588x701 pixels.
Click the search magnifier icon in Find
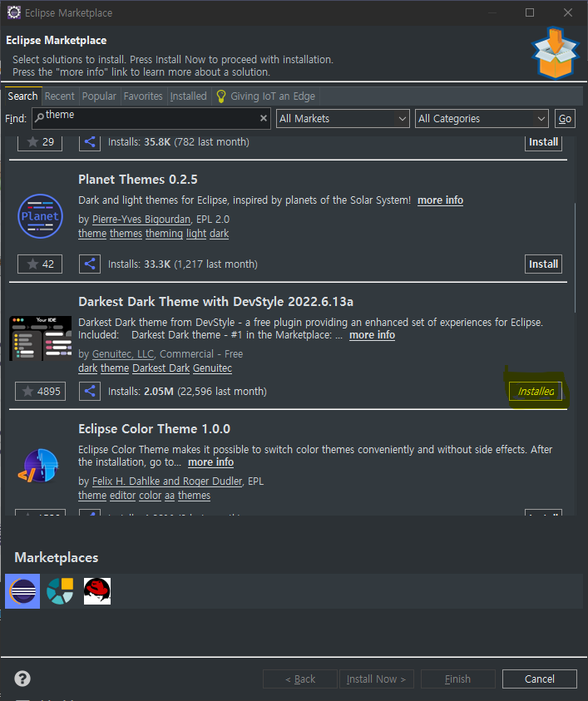pos(39,117)
